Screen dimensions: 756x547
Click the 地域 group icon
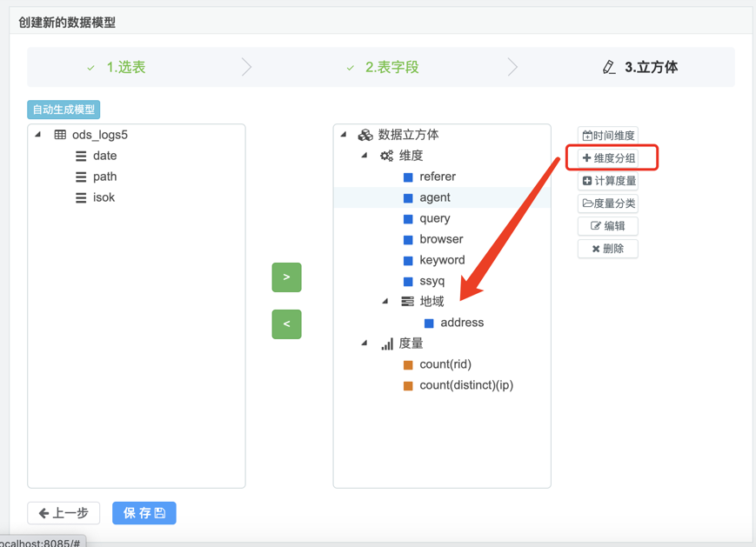407,302
